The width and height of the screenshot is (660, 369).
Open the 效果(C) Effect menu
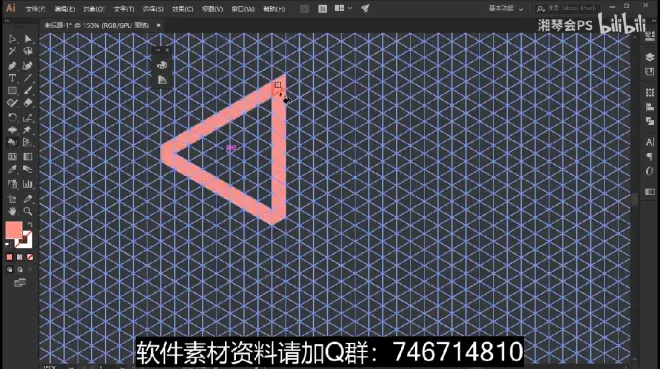coord(182,9)
